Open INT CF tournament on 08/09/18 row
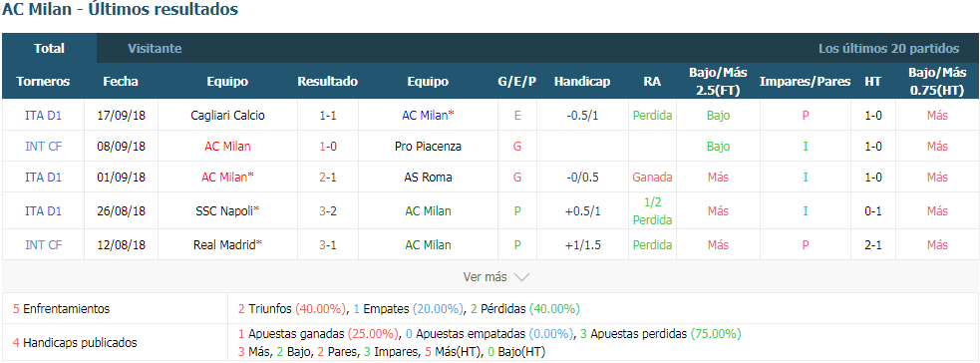 pos(43,147)
